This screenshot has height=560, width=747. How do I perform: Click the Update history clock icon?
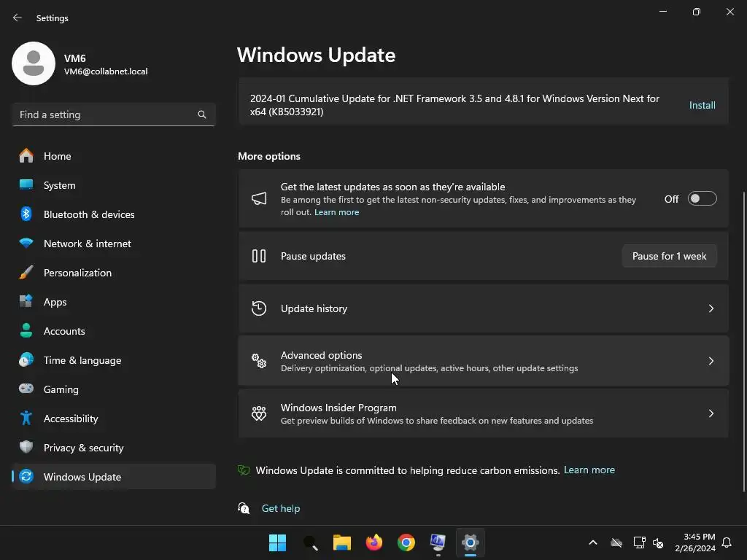point(259,308)
